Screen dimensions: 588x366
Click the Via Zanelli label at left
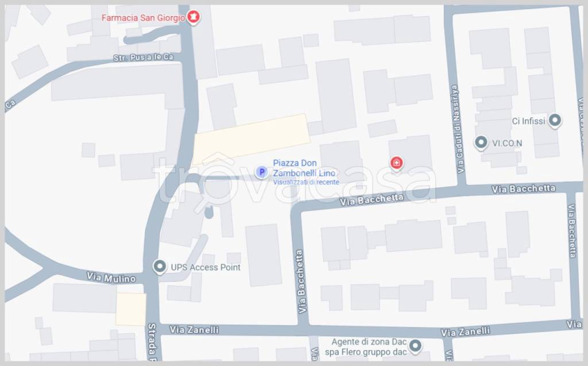(x=194, y=330)
